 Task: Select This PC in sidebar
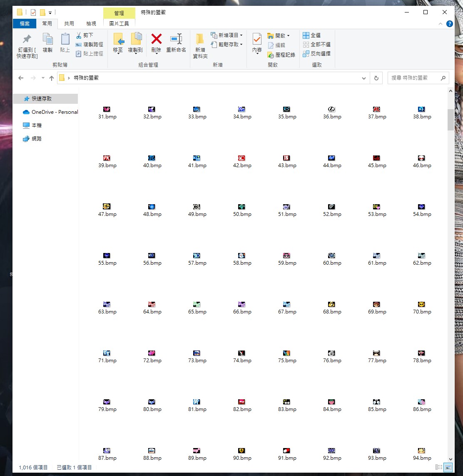(32, 125)
